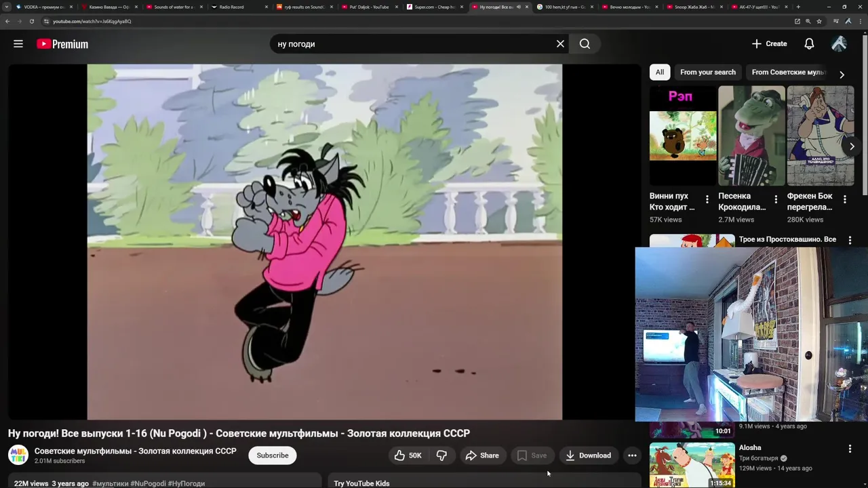The width and height of the screenshot is (868, 488).
Task: Open Try YouTube Kids panel
Action: [484, 482]
